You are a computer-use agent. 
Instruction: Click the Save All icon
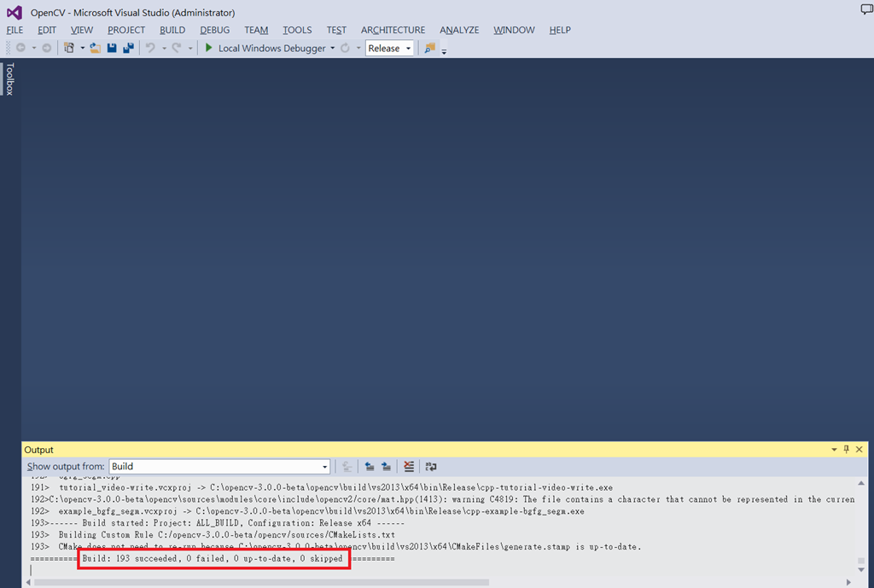128,48
